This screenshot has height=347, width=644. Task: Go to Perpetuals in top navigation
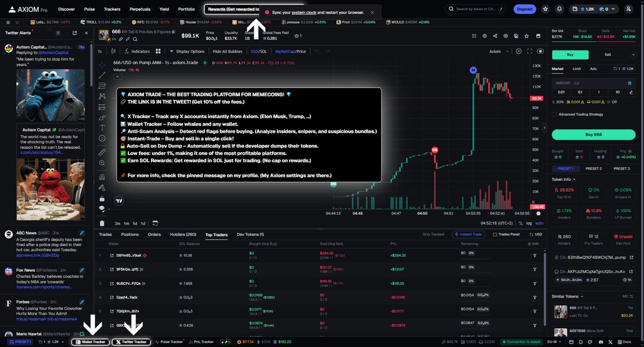tap(140, 9)
